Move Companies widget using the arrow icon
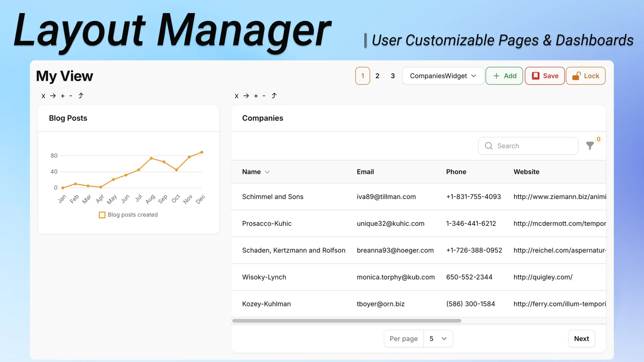This screenshot has width=644, height=362. click(x=246, y=96)
